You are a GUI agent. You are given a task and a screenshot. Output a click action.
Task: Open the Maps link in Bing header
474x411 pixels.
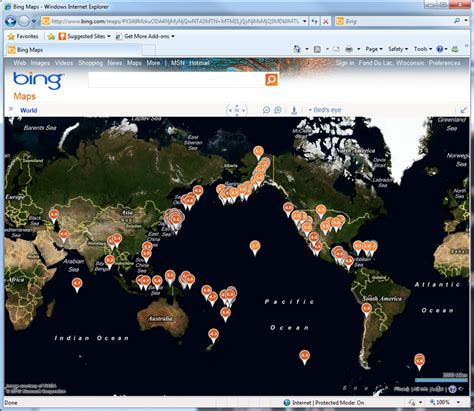click(x=134, y=63)
